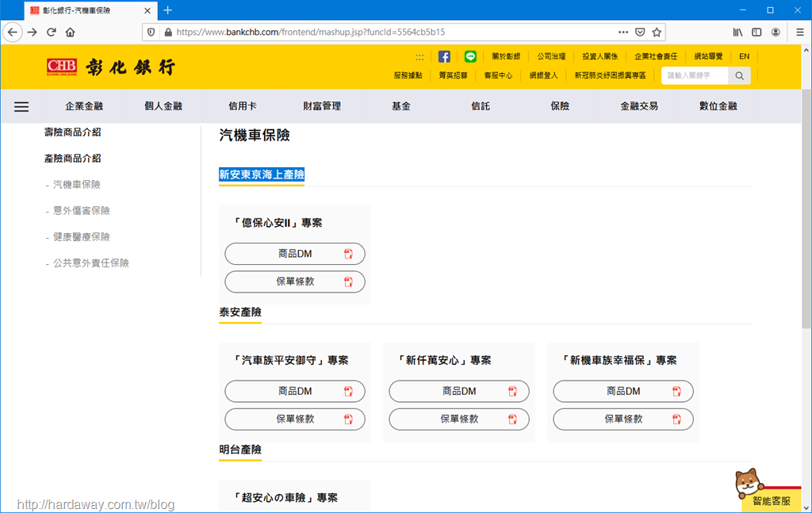Open 商品DM for 億保心安II 專案
The image size is (812, 513).
point(295,254)
